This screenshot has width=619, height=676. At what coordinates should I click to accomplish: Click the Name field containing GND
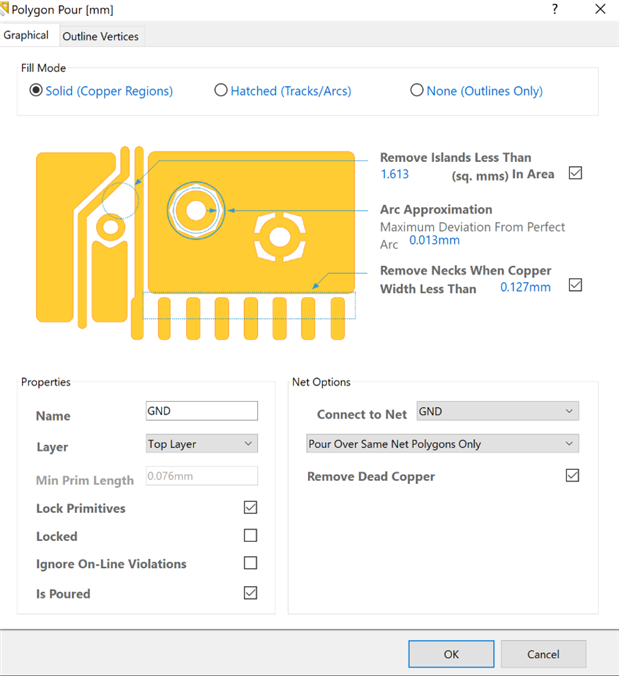point(202,411)
